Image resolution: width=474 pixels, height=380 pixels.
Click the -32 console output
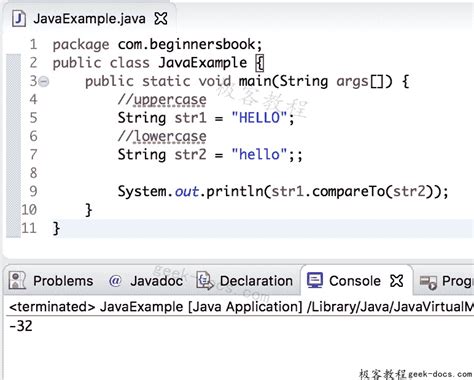[x=21, y=326]
